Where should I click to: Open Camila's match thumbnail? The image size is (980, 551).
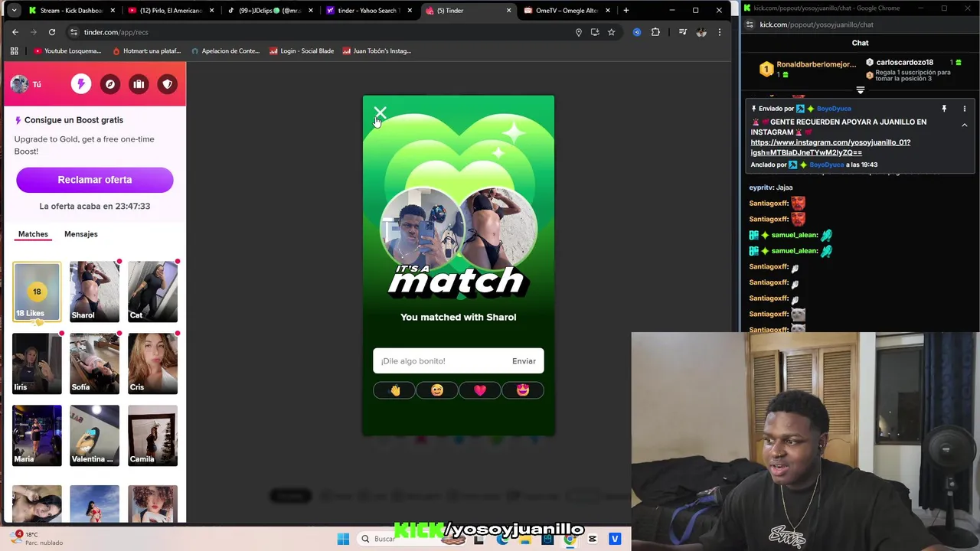click(152, 435)
